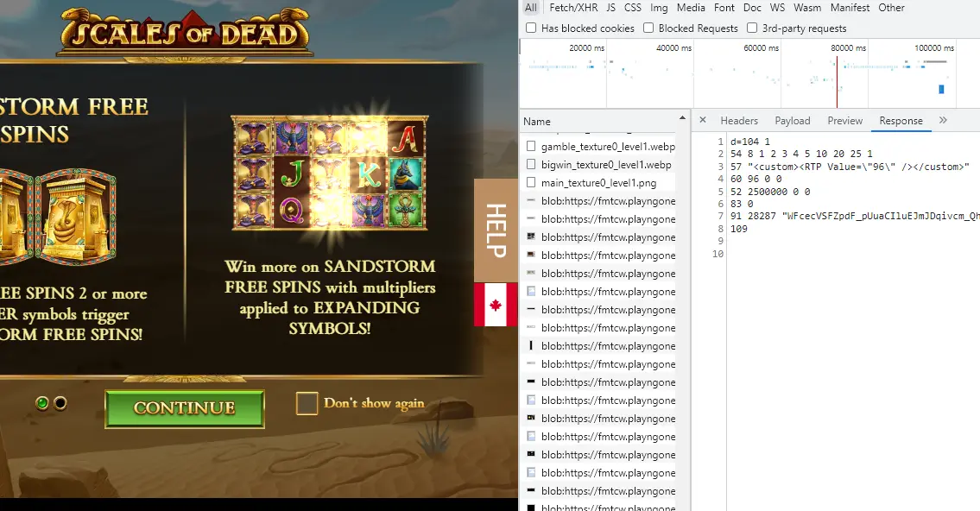This screenshot has width=980, height=511.
Task: Click the green CONTINUE button
Action: 185,408
